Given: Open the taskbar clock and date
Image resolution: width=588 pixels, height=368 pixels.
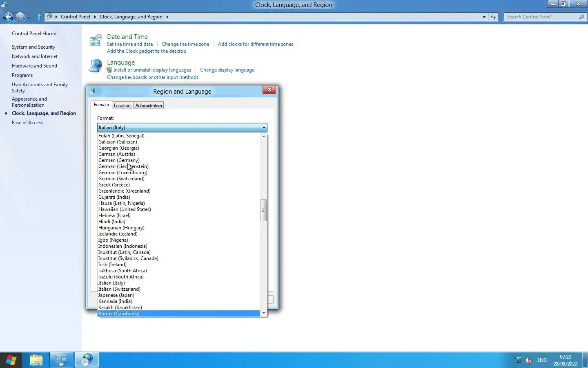Looking at the screenshot, I should (565, 360).
